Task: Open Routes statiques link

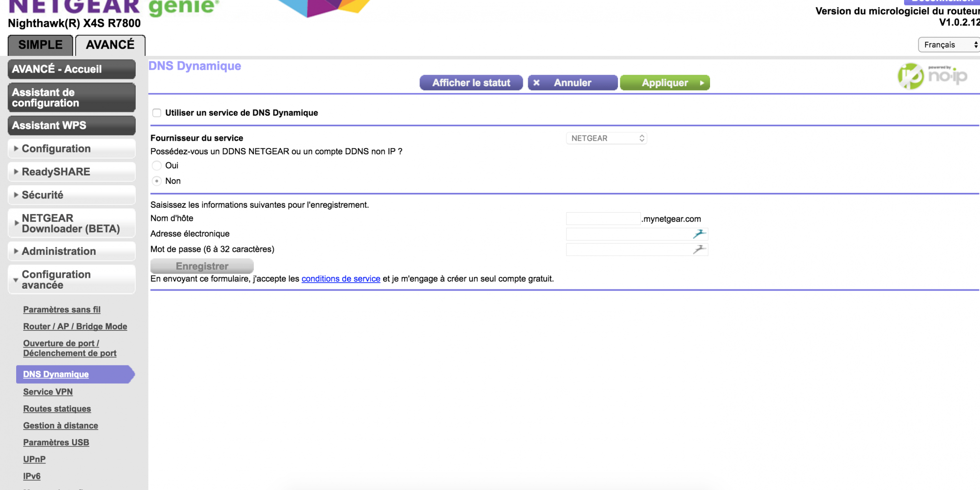Action: pyautogui.click(x=57, y=409)
